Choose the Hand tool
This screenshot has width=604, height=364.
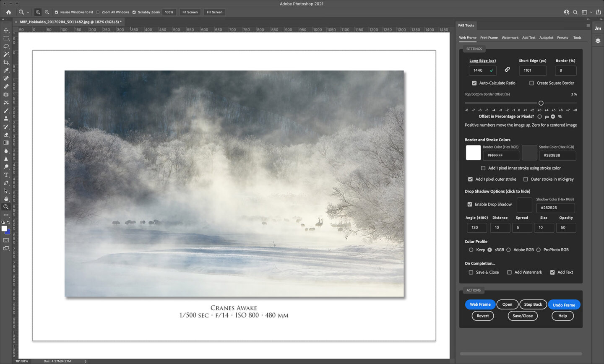point(6,199)
